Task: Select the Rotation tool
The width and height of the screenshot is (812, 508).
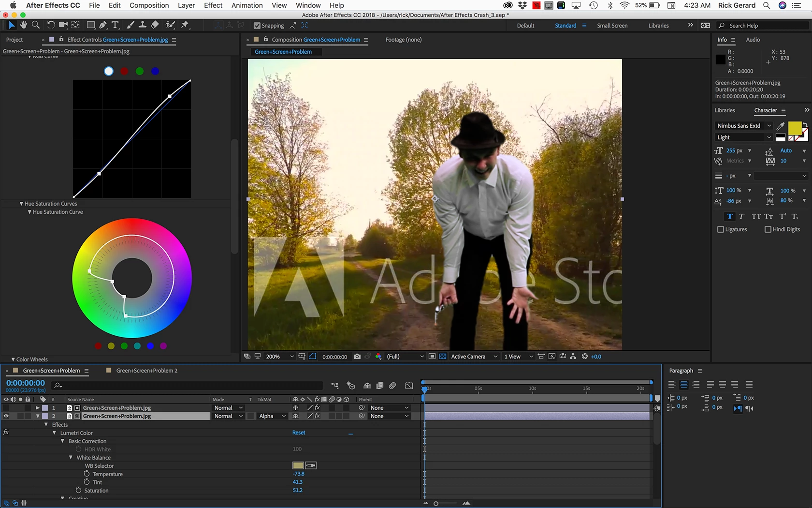Action: pyautogui.click(x=51, y=25)
